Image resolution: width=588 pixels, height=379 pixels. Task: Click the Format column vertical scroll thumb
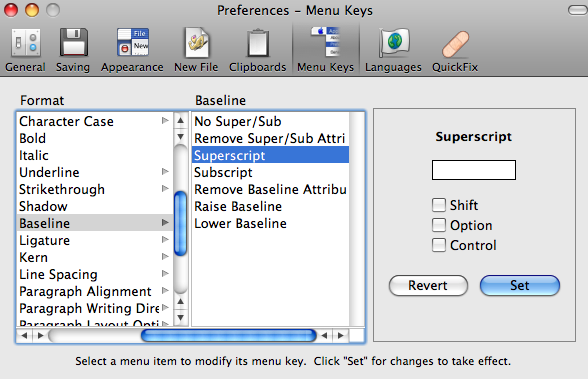click(x=181, y=223)
